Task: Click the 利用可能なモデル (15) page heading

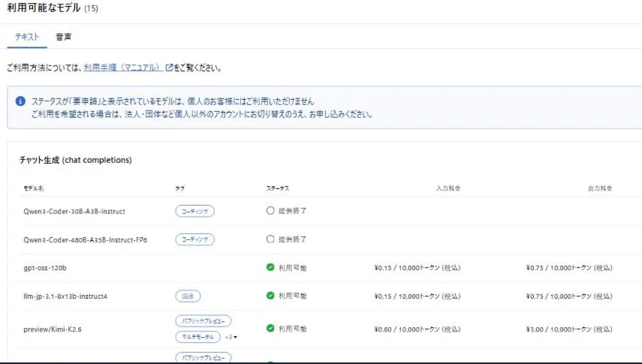Action: pos(53,8)
